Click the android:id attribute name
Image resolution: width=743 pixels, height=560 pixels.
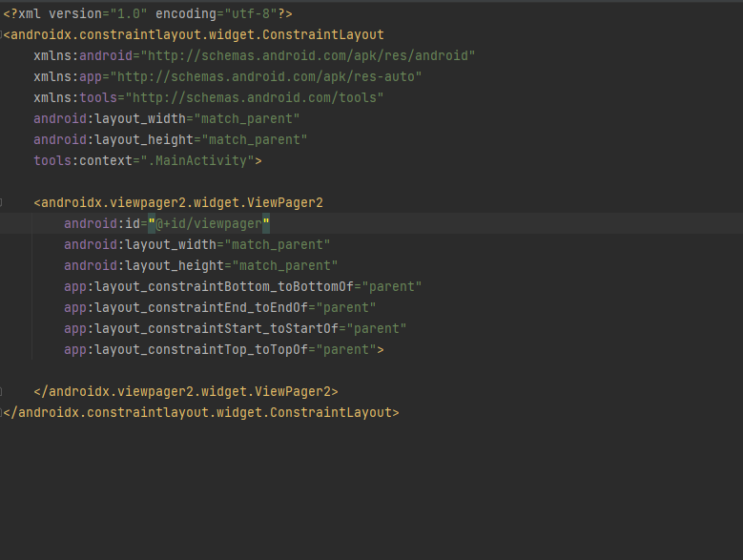coord(102,223)
